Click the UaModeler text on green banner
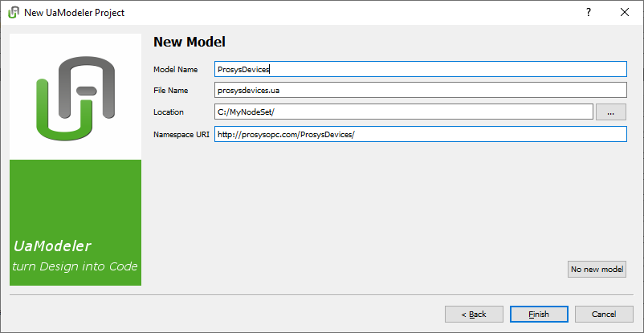Image resolution: width=644 pixels, height=333 pixels. [x=52, y=246]
